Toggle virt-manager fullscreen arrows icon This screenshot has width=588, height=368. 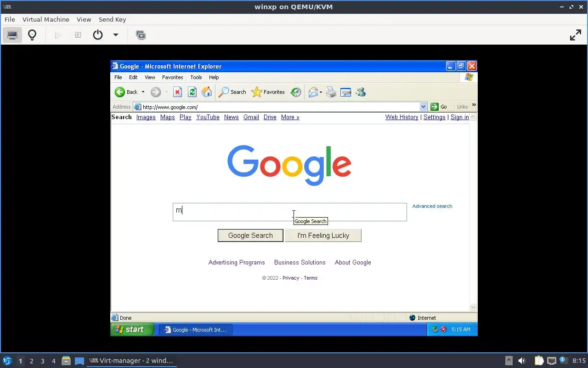(x=576, y=35)
